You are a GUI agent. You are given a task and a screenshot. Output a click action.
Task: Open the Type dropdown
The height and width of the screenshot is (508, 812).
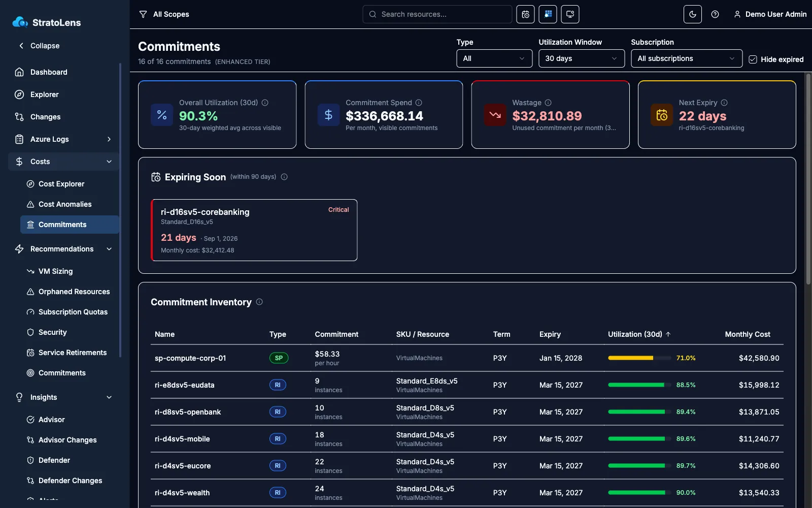(494, 58)
